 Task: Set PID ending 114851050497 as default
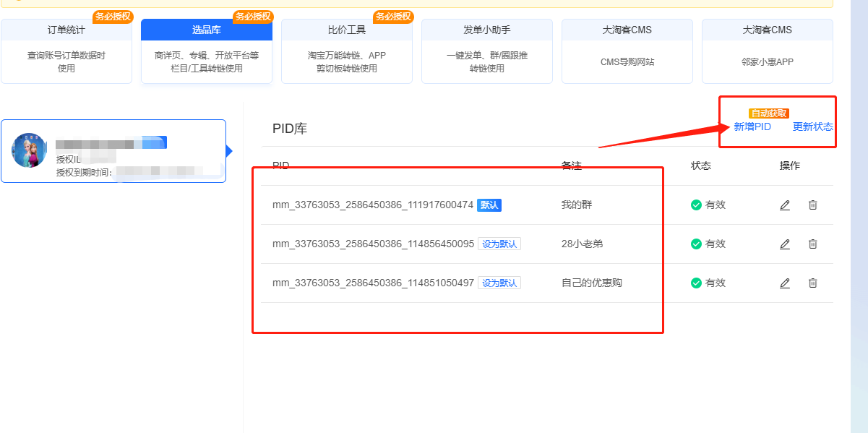pos(499,283)
